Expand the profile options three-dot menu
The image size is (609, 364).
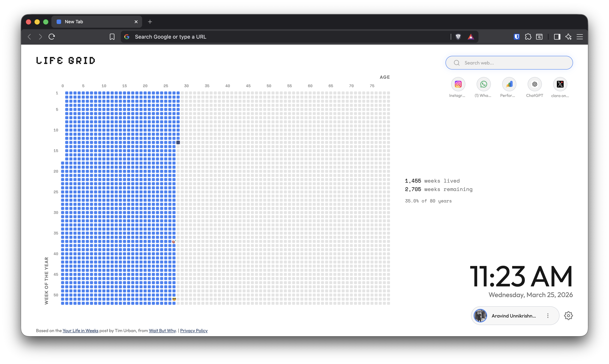[x=548, y=316]
